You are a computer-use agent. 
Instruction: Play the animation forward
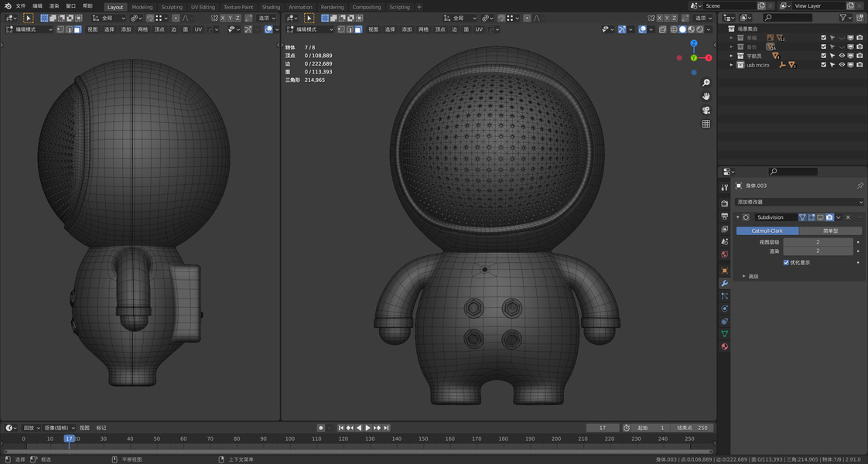tap(368, 428)
